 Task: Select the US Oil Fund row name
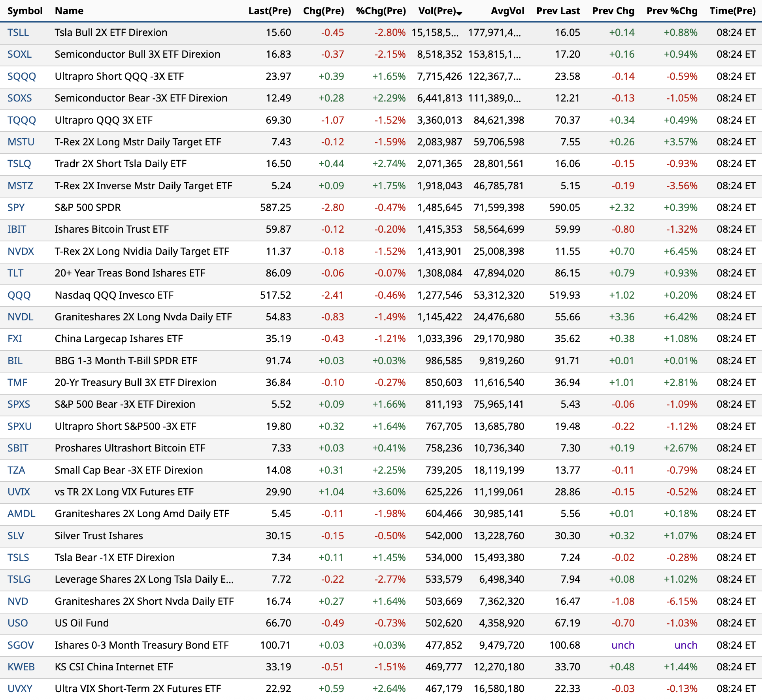click(82, 623)
